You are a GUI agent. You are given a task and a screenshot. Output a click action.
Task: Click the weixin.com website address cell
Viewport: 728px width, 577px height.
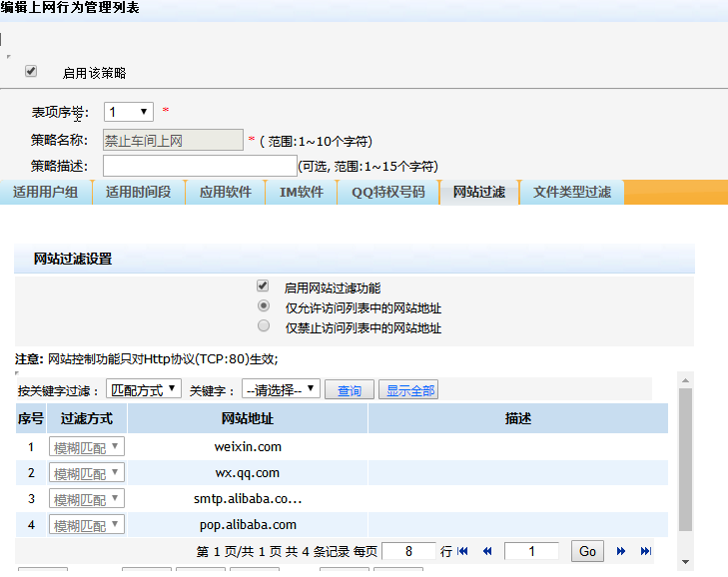(248, 446)
